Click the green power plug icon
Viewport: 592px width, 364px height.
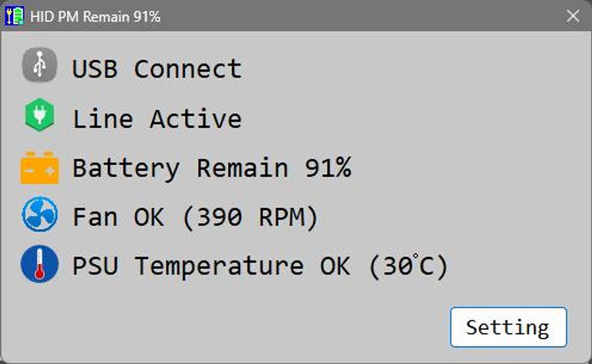(39, 115)
